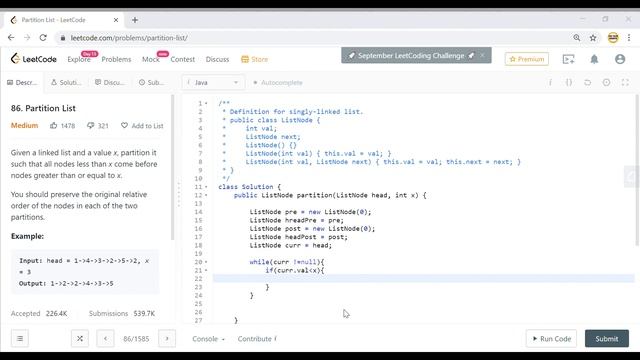Open the Java language dropdown
The height and width of the screenshot is (360, 640).
pos(213,82)
